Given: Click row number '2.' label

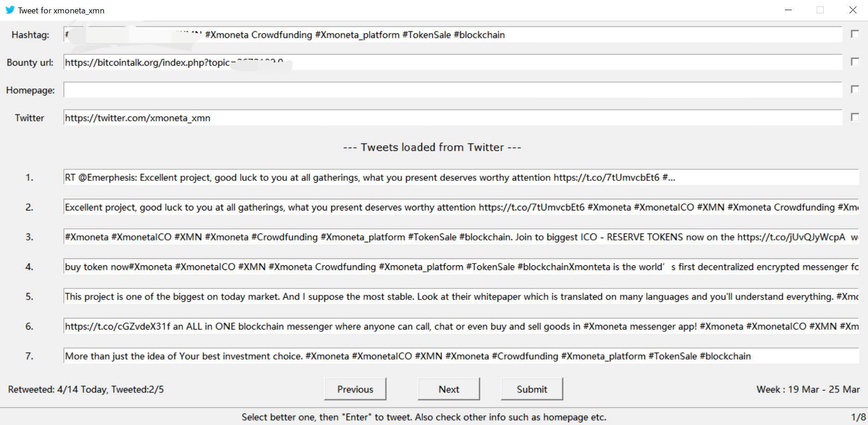Looking at the screenshot, I should [x=29, y=207].
